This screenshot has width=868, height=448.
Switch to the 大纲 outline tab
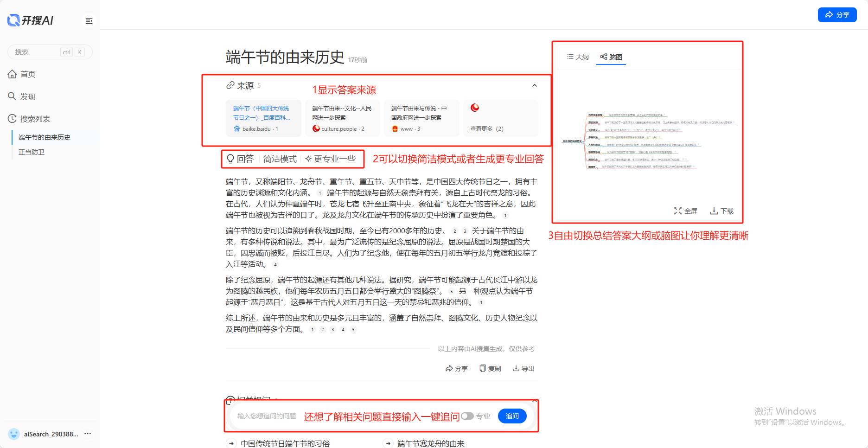[x=577, y=57]
